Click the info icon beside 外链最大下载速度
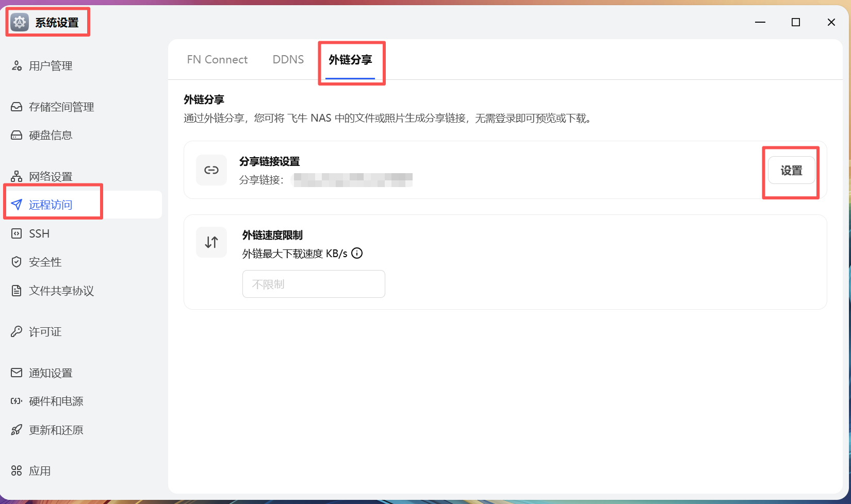The image size is (851, 504). (357, 253)
